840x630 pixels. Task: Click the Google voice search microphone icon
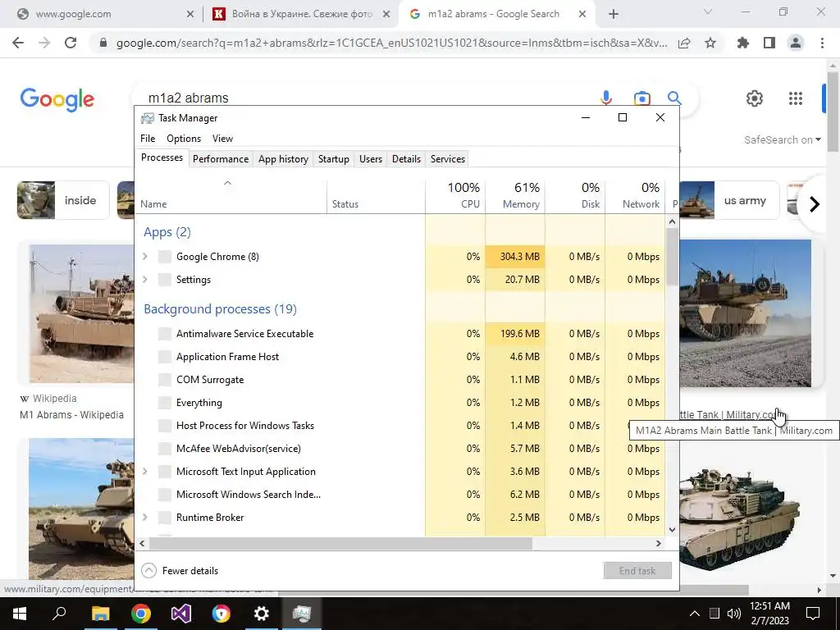pos(606,98)
